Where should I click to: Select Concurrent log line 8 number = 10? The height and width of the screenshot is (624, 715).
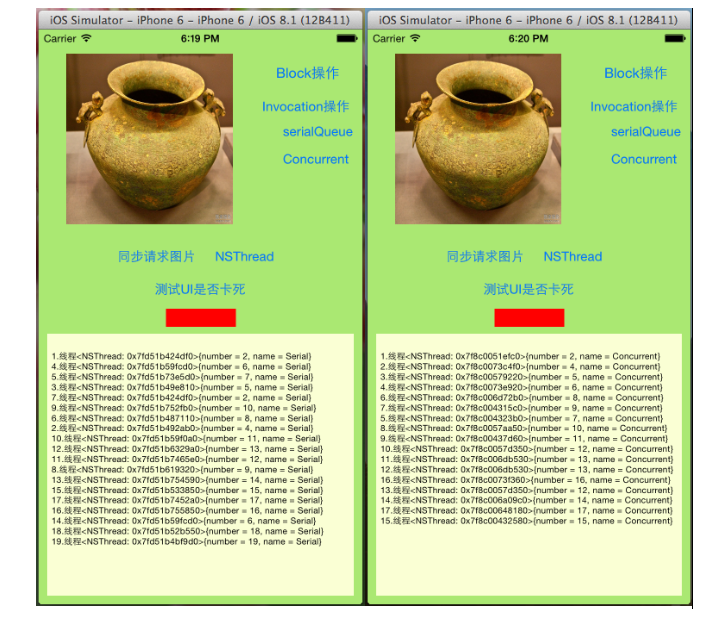(x=524, y=428)
